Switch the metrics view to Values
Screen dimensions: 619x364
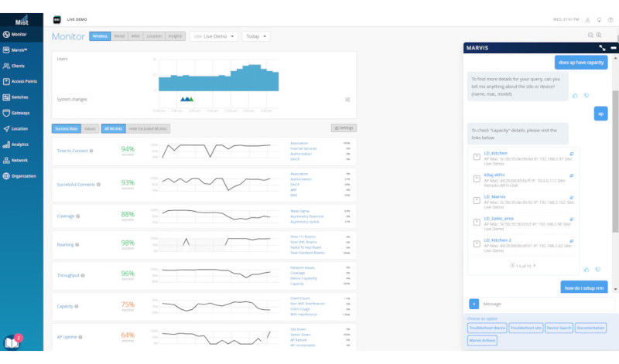[x=90, y=128]
